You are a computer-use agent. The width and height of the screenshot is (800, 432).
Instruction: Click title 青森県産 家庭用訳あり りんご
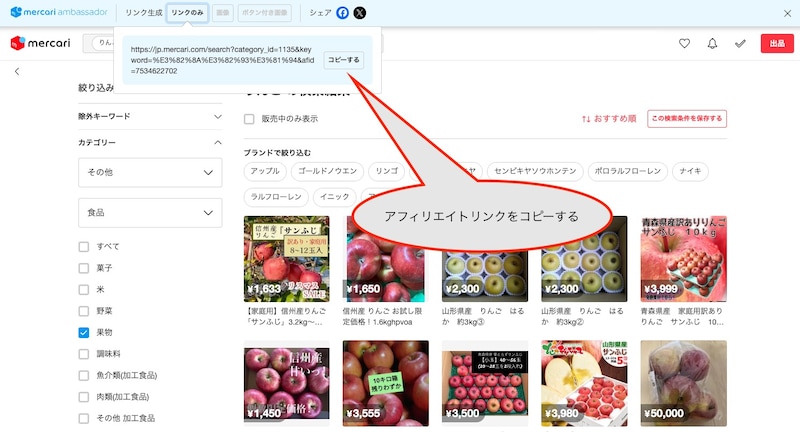683,316
